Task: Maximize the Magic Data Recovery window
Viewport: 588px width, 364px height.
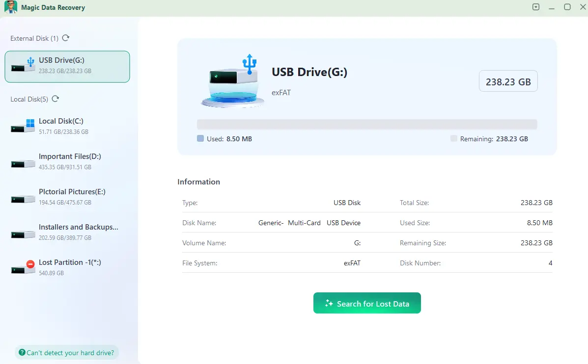Action: tap(567, 7)
